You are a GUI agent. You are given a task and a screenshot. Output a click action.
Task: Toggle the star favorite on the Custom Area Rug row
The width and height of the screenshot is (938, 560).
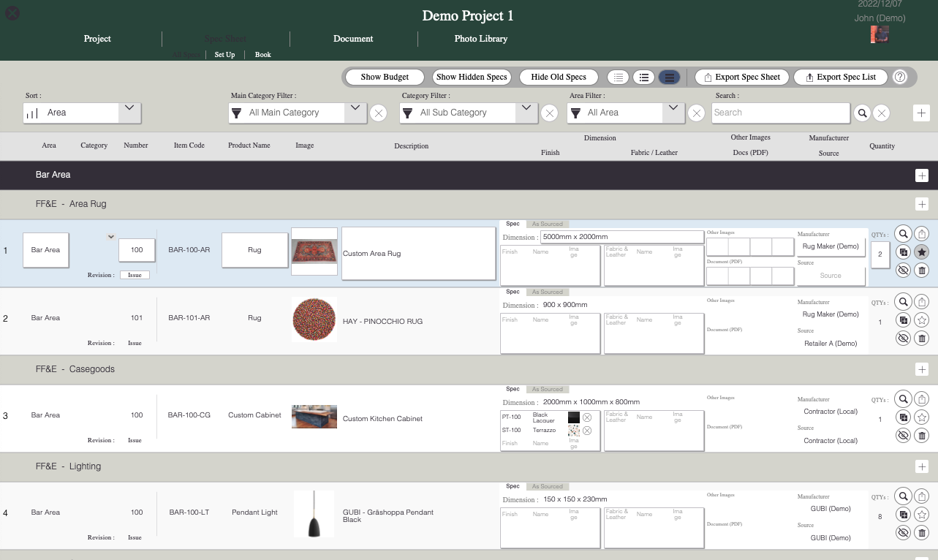(x=921, y=251)
